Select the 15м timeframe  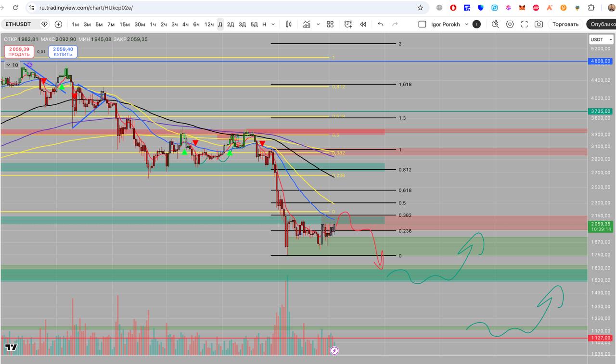coord(125,25)
